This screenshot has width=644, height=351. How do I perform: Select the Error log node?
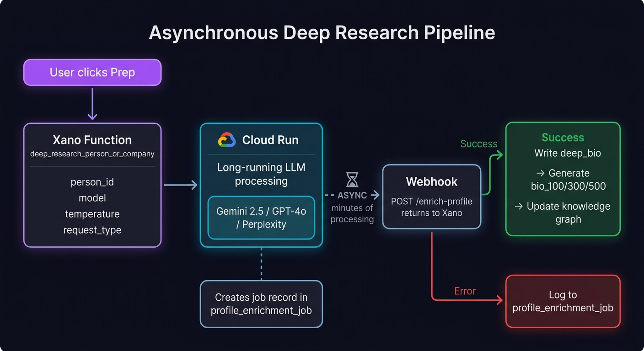563,301
